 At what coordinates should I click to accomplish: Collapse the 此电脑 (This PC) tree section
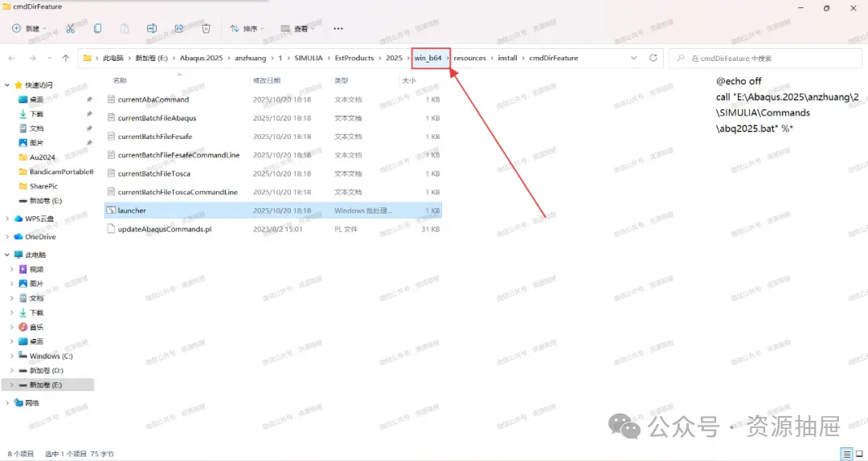pyautogui.click(x=7, y=255)
